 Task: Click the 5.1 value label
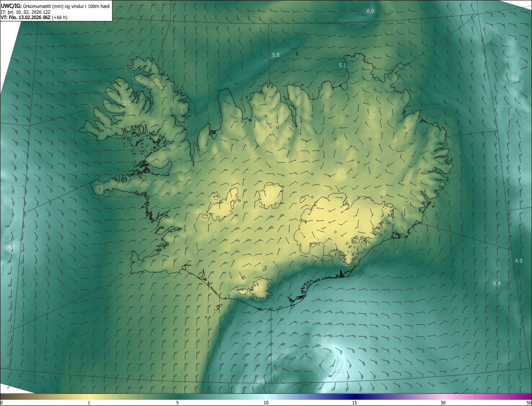point(342,65)
